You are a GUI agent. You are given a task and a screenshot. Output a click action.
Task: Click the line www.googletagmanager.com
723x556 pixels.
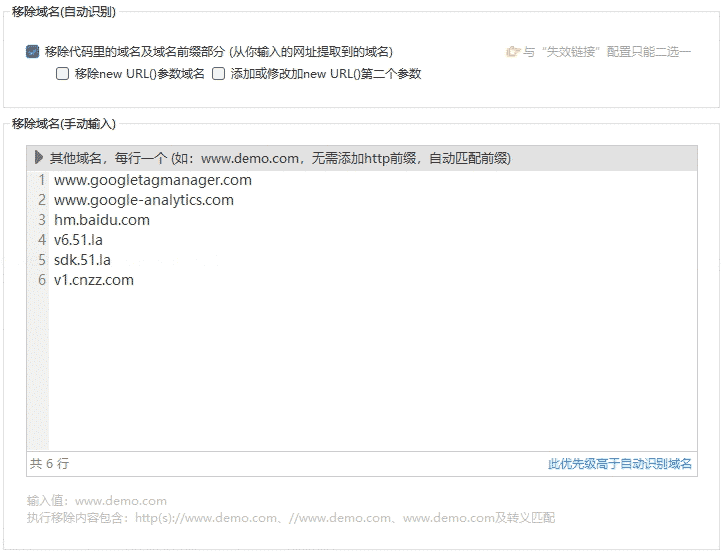(x=153, y=180)
